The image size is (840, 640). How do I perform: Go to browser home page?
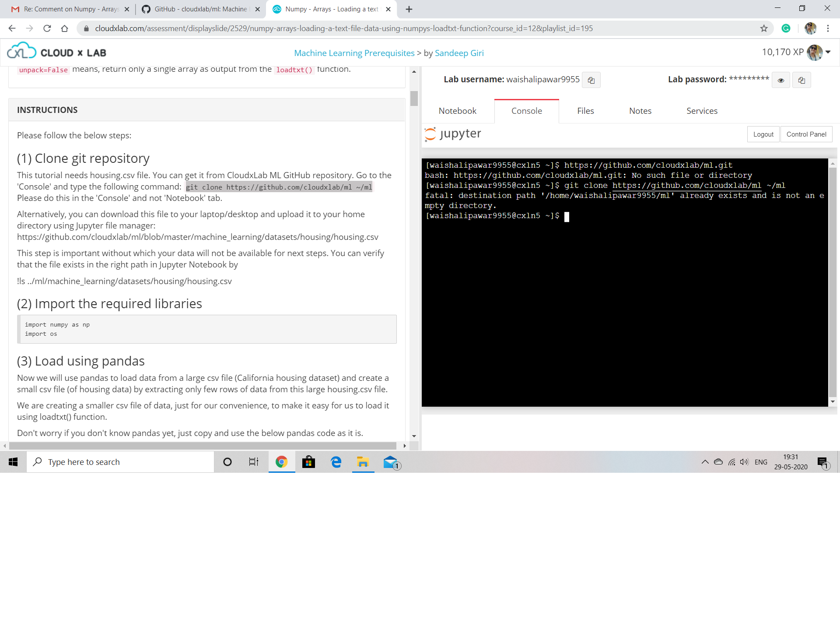[x=65, y=28]
